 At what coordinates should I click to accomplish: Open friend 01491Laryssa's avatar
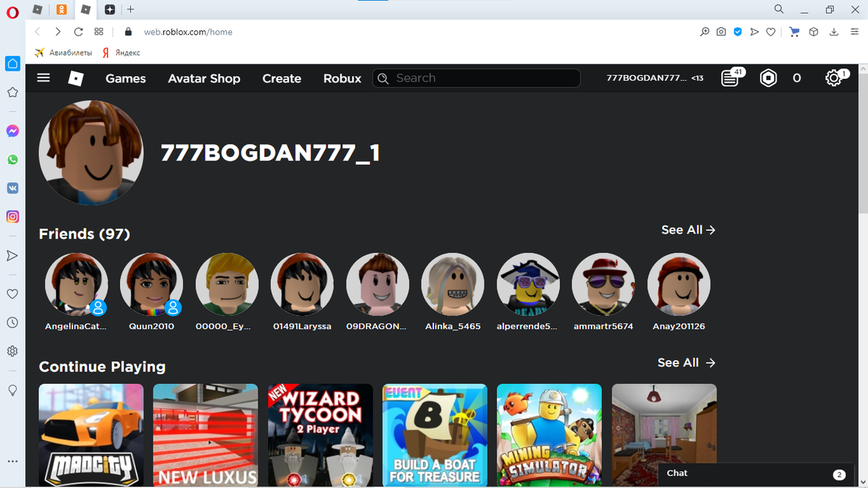[x=302, y=285]
